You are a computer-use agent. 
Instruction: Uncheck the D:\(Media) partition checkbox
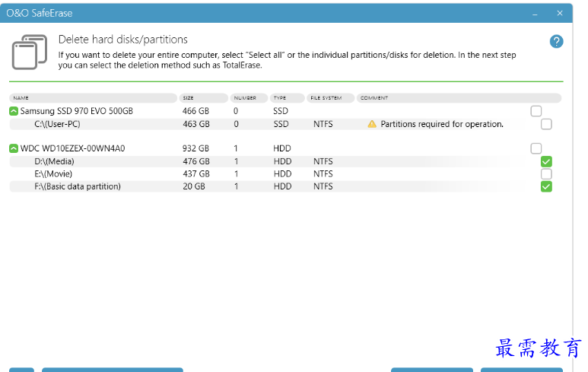point(546,161)
